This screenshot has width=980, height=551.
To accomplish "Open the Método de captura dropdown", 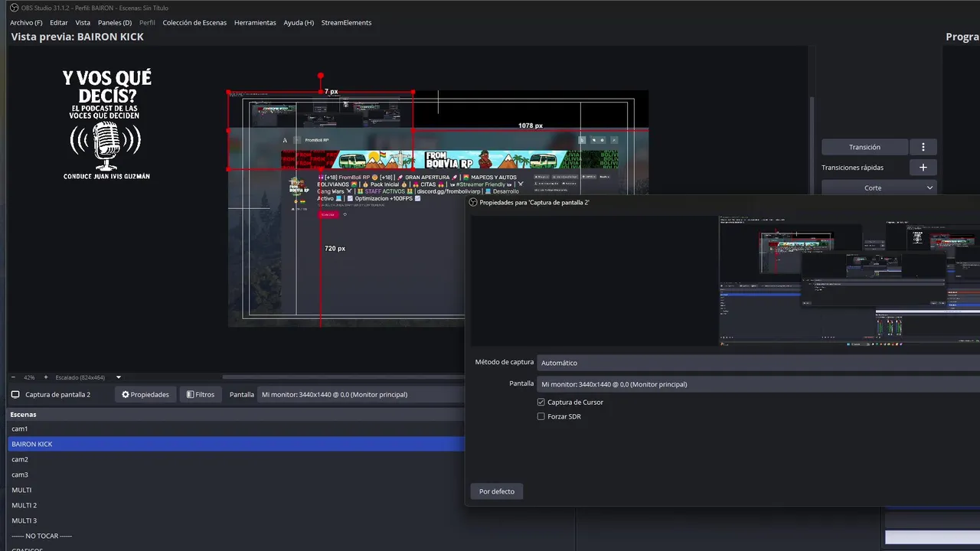I will click(758, 363).
